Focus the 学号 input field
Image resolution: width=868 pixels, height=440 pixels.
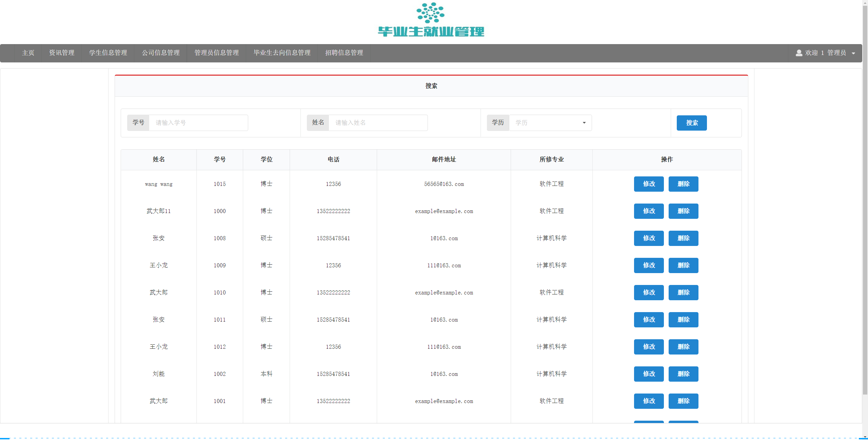tap(198, 123)
